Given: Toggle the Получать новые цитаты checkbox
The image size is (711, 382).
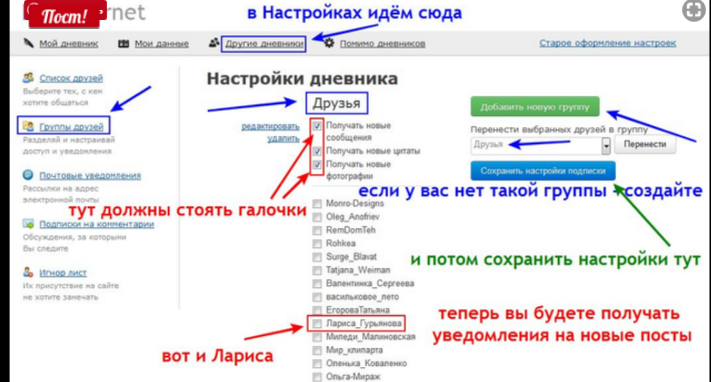Looking at the screenshot, I should coord(317,151).
